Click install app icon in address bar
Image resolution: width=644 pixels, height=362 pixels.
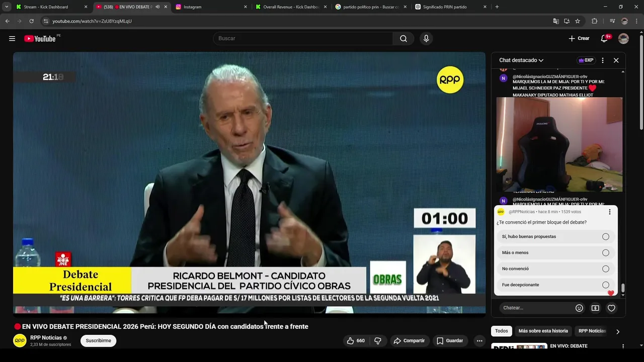(567, 21)
